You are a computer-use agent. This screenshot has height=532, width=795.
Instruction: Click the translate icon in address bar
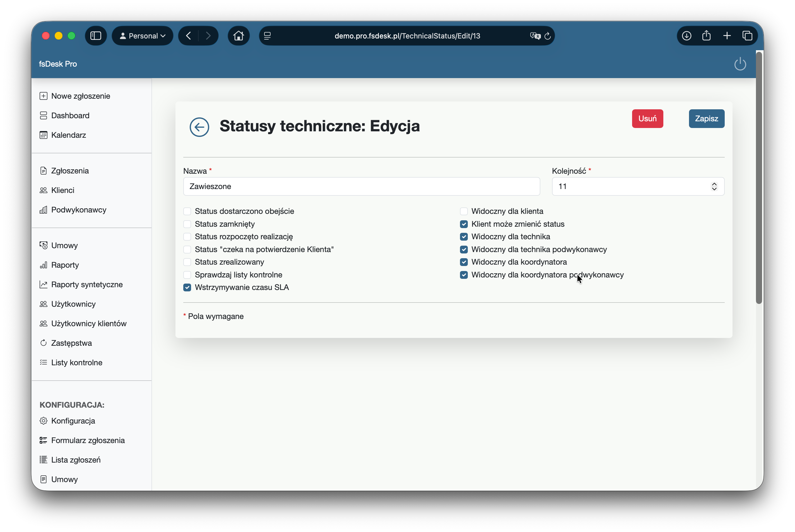535,36
